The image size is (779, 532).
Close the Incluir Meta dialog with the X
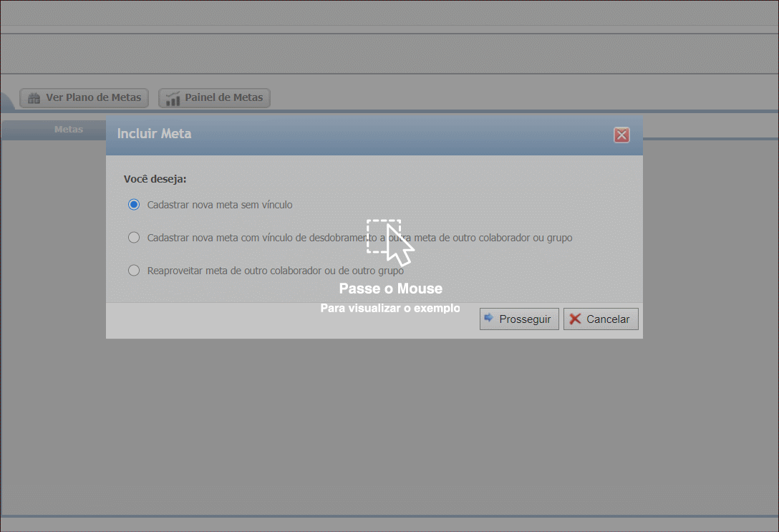click(x=621, y=135)
